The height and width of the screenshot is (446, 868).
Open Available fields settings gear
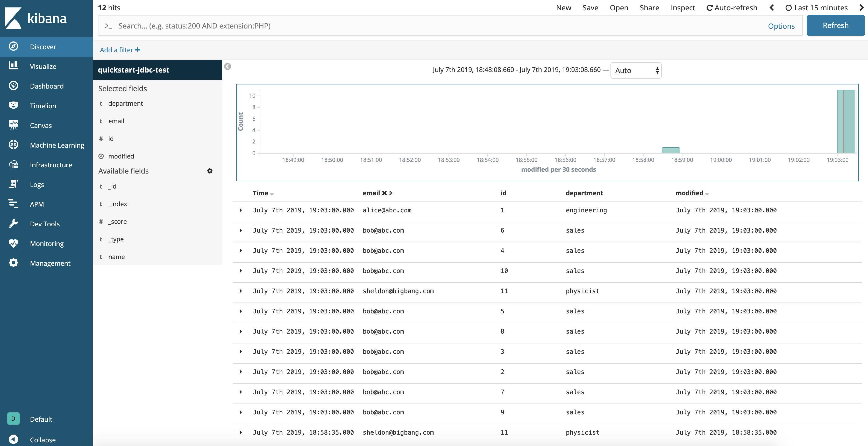click(x=210, y=171)
